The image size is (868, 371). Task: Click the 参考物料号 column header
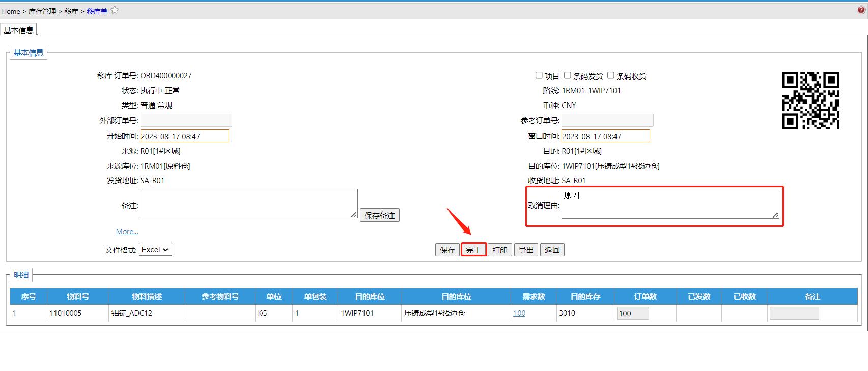click(220, 297)
